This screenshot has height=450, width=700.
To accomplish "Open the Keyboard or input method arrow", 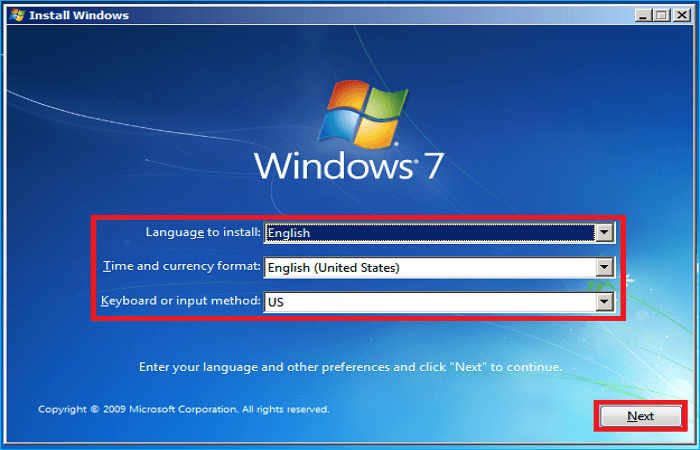I will 604,302.
